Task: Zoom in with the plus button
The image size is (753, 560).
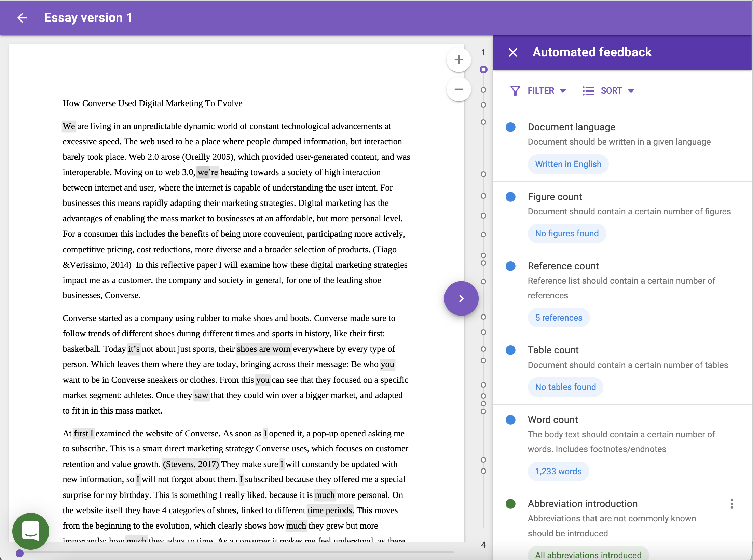Action: click(x=459, y=60)
